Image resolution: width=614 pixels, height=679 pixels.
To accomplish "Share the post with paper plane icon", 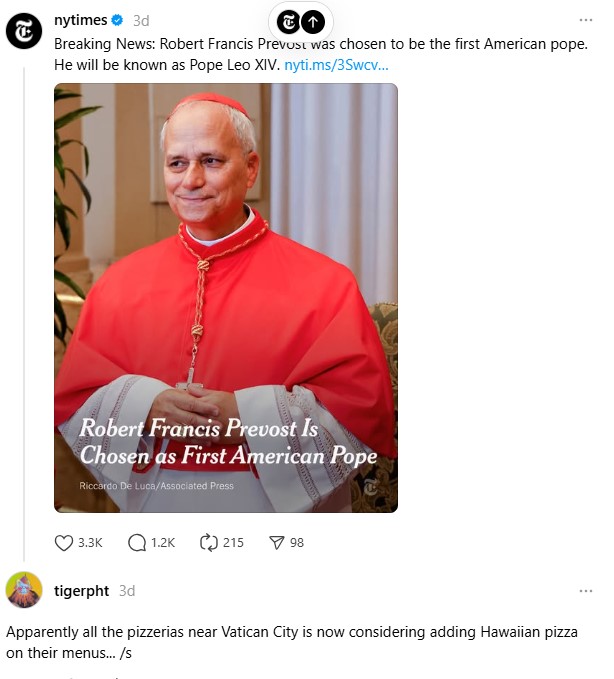I will coord(277,543).
